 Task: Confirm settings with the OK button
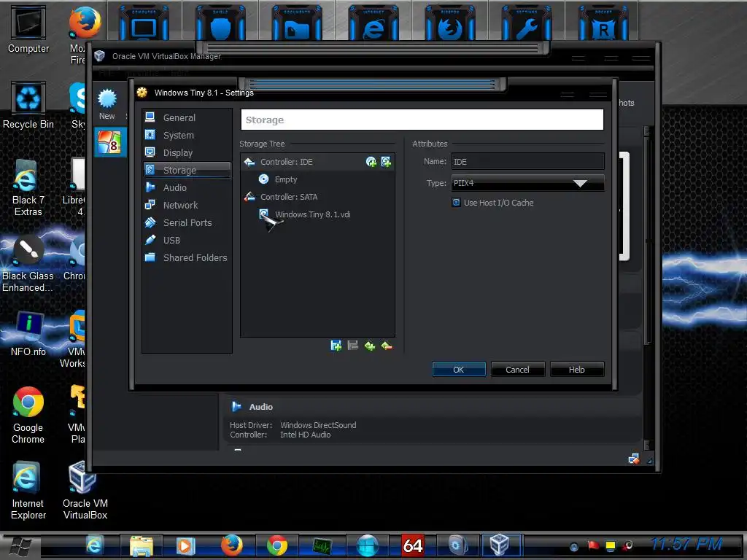[x=459, y=370]
